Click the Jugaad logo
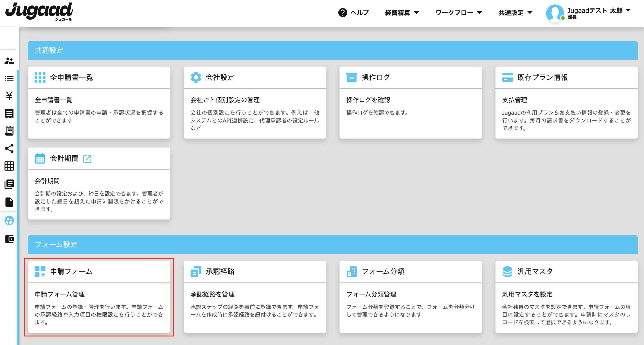Screen dimensions: 644x345 pos(39,11)
